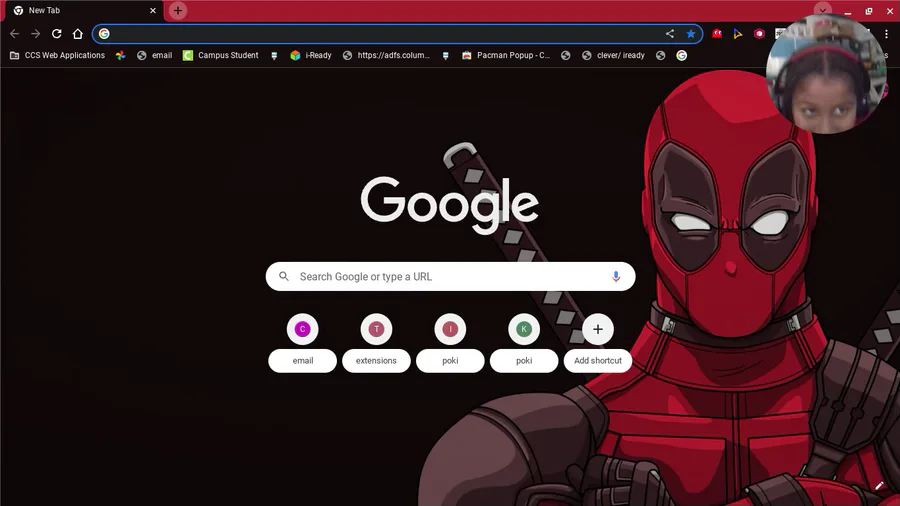Screen dimensions: 900x506
Task: Reload the current page
Action: coord(57,34)
